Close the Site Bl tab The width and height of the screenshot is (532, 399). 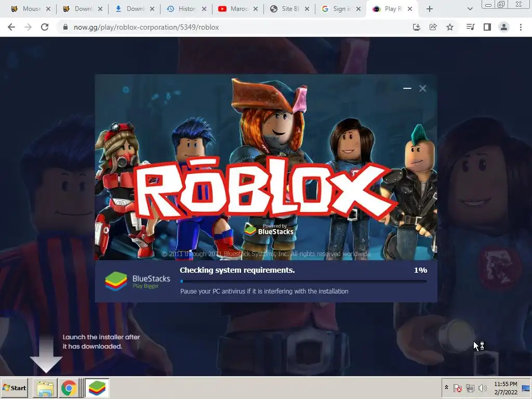(307, 9)
